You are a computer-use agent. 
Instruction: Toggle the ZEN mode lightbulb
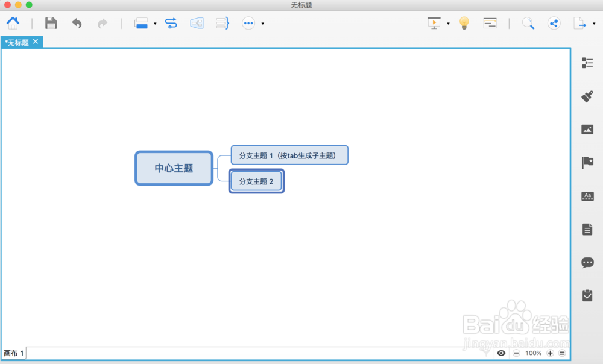[464, 23]
